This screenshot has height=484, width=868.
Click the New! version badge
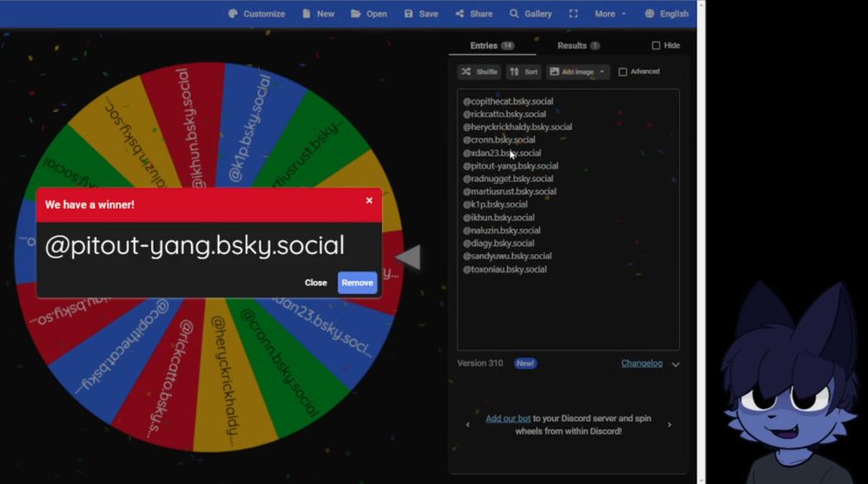[x=525, y=363]
